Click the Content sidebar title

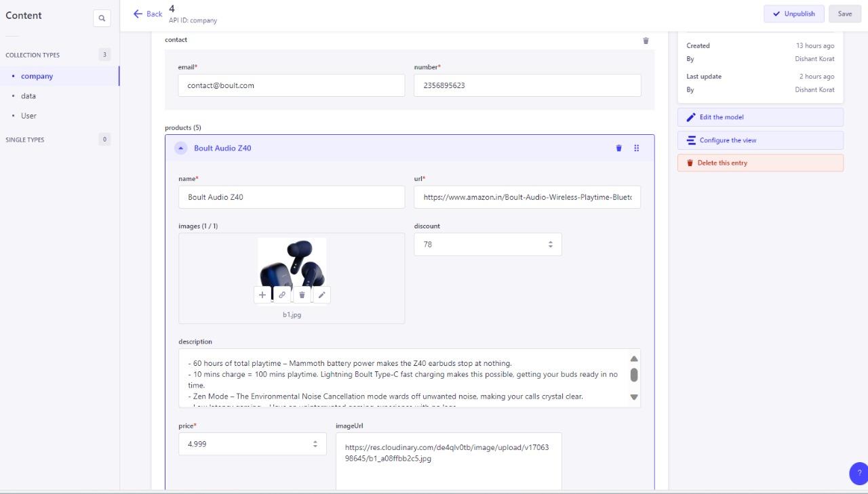[24, 16]
